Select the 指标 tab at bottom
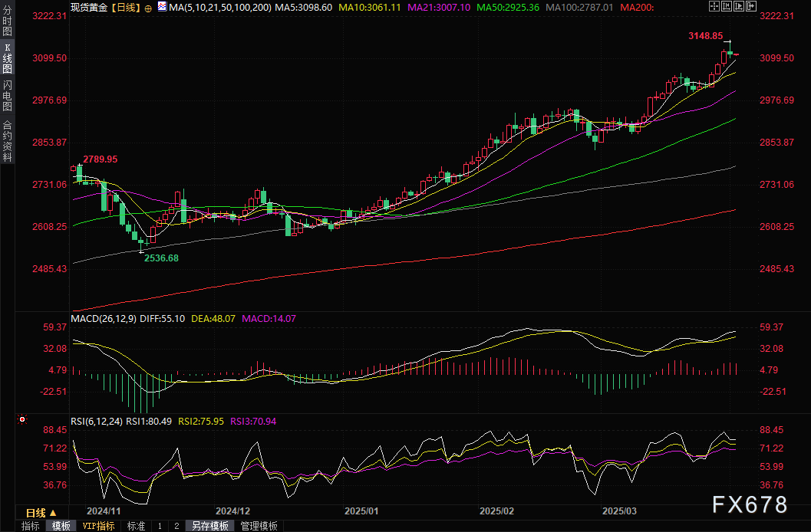Viewport: 811px width, 532px height. [x=31, y=526]
